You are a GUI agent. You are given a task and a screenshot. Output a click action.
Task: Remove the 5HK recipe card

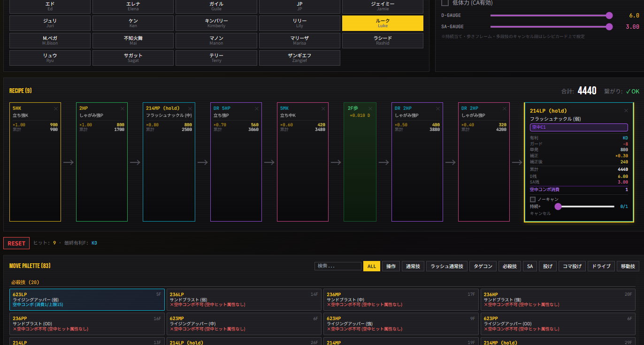pos(56,108)
